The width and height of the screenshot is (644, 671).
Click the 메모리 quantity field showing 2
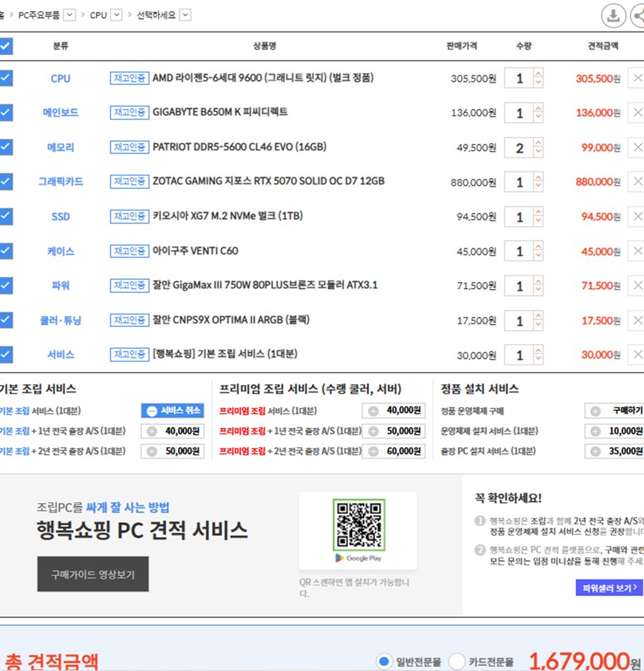(519, 147)
